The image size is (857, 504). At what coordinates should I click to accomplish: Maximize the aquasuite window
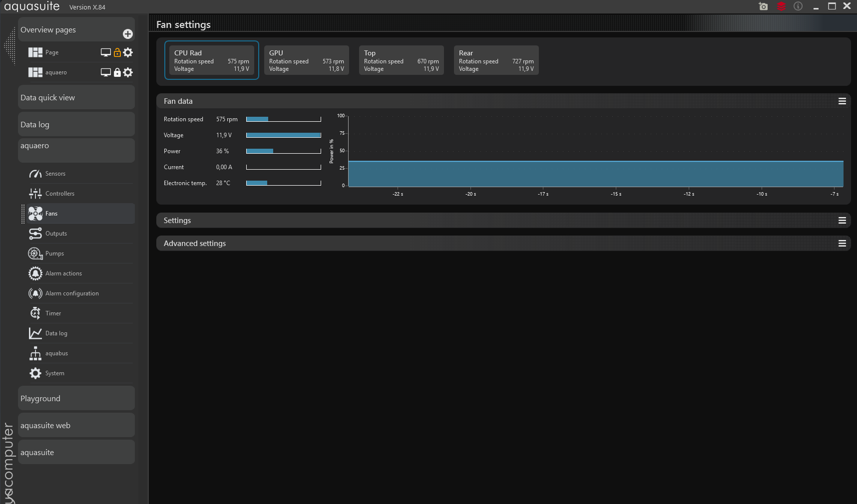[x=832, y=6]
